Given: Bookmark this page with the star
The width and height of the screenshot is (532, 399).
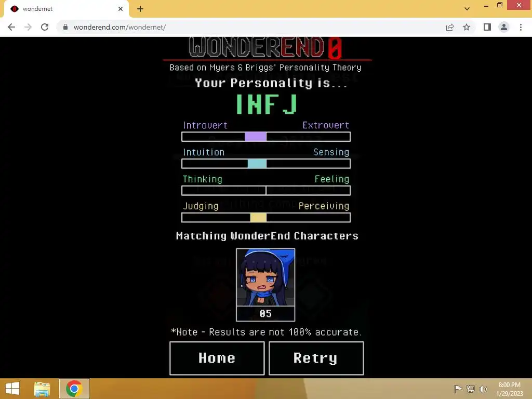Looking at the screenshot, I should tap(467, 27).
